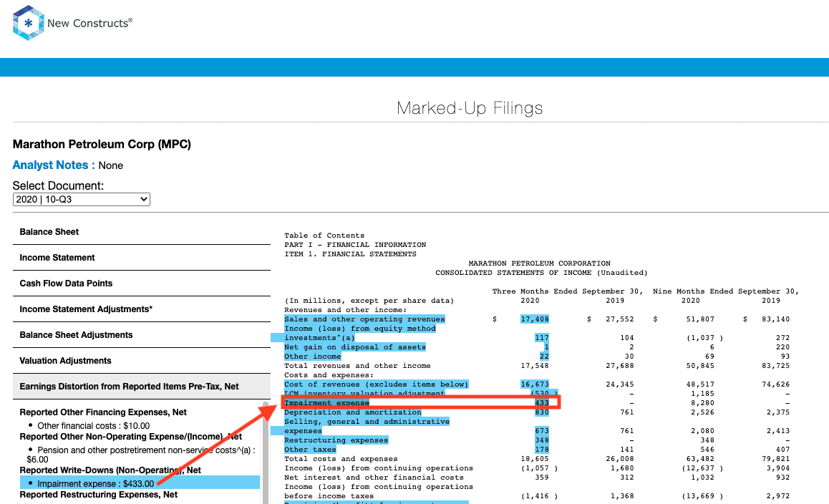Click the highlighted value 178

(542, 450)
